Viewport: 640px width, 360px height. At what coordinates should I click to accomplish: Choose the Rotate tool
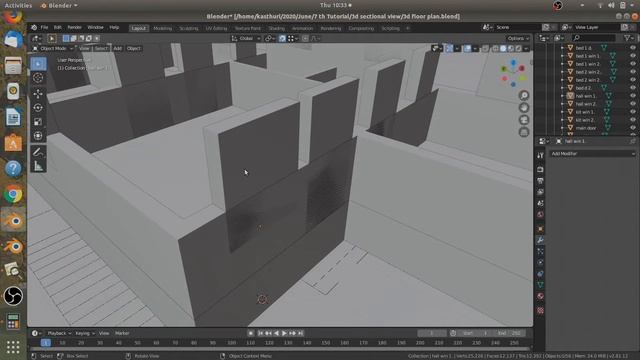tap(38, 108)
